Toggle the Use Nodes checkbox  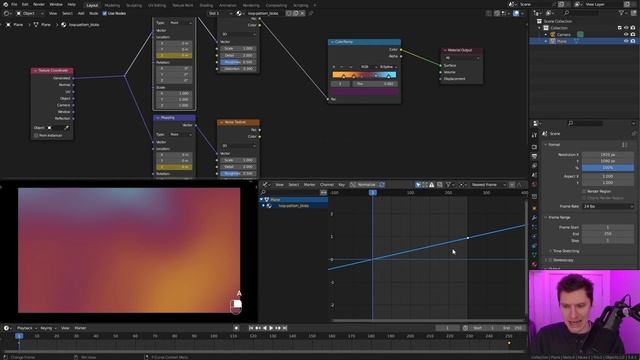point(104,13)
